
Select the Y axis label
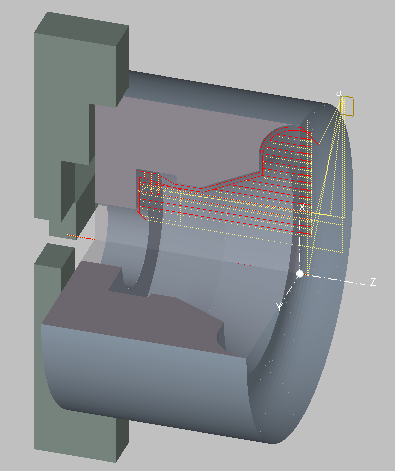279,306
